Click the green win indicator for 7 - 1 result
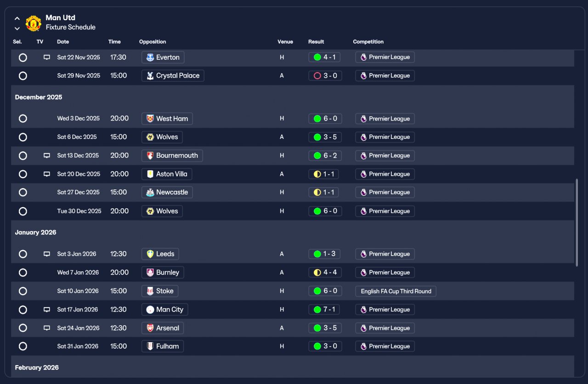This screenshot has height=384, width=588. [x=317, y=309]
